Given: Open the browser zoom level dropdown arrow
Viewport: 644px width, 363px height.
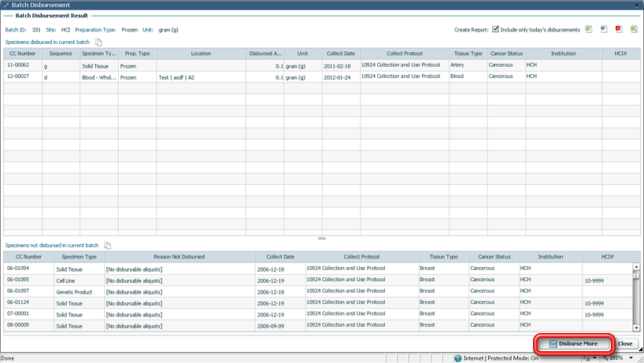Looking at the screenshot, I should (x=631, y=358).
